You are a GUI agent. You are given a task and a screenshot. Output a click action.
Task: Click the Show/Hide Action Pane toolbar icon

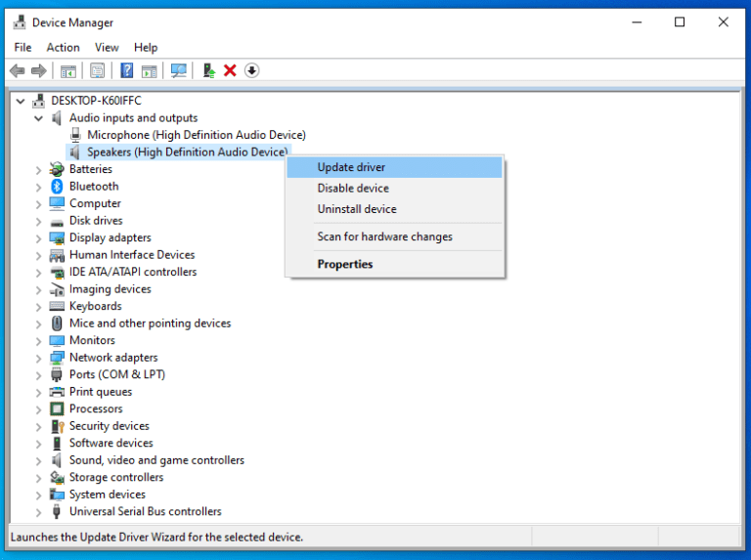[149, 70]
